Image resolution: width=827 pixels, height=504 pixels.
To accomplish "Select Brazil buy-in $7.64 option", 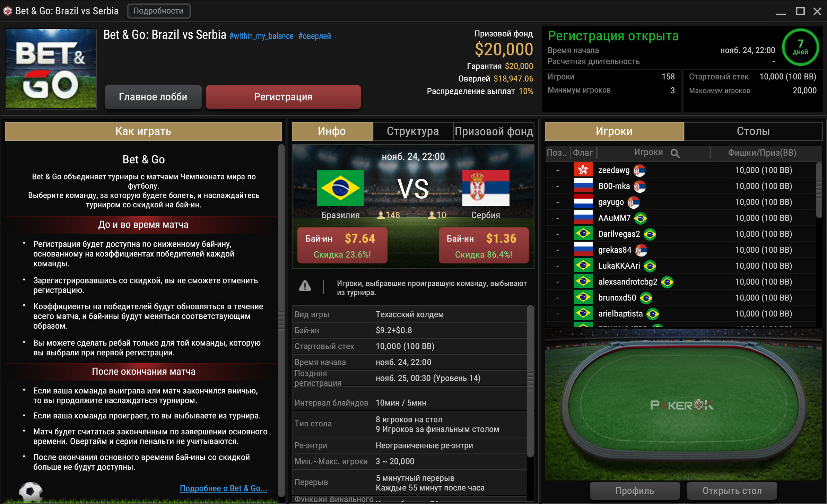I will pyautogui.click(x=342, y=245).
